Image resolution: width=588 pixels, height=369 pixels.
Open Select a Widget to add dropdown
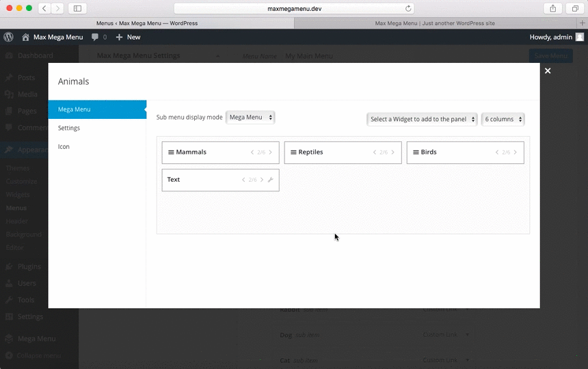422,119
